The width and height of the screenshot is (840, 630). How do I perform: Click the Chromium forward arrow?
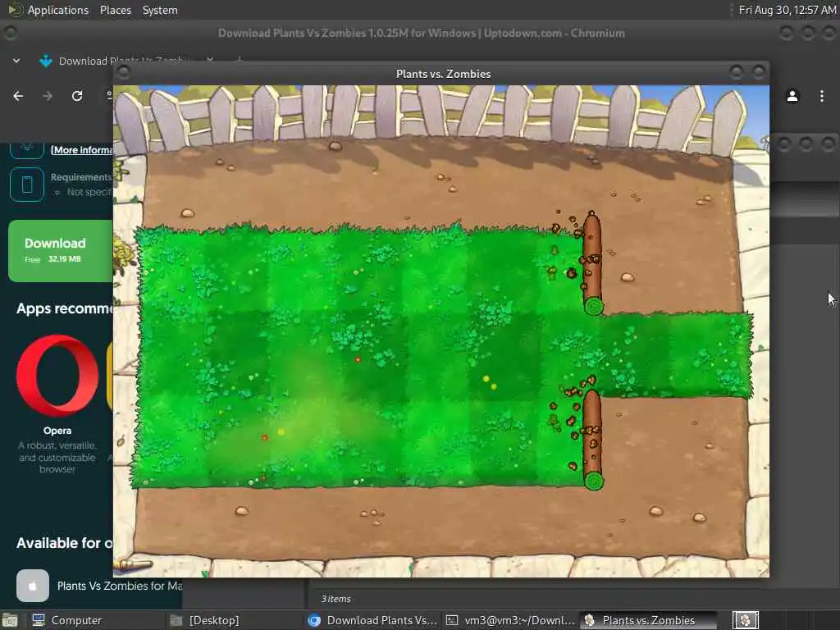(47, 96)
